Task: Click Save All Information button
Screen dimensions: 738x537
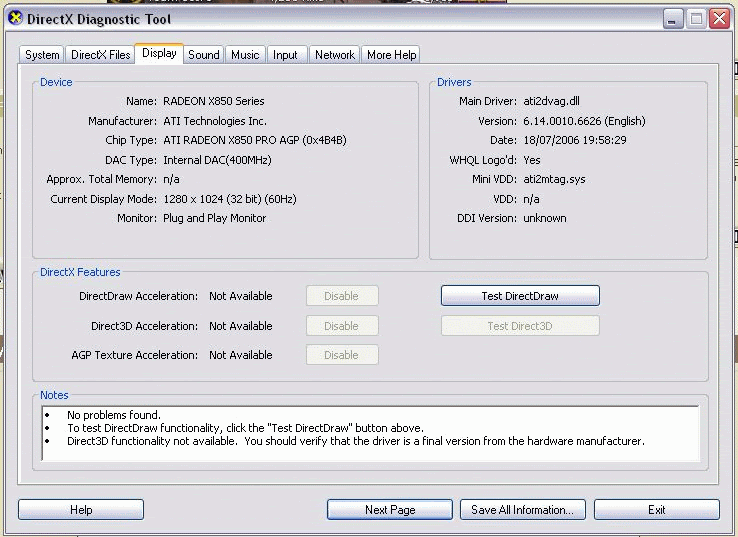Action: (522, 510)
